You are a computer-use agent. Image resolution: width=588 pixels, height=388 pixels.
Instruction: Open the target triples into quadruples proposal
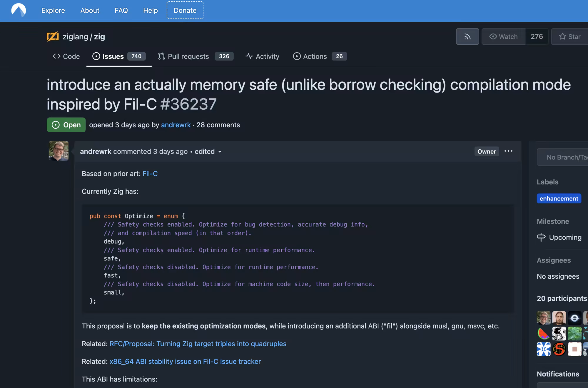198,344
